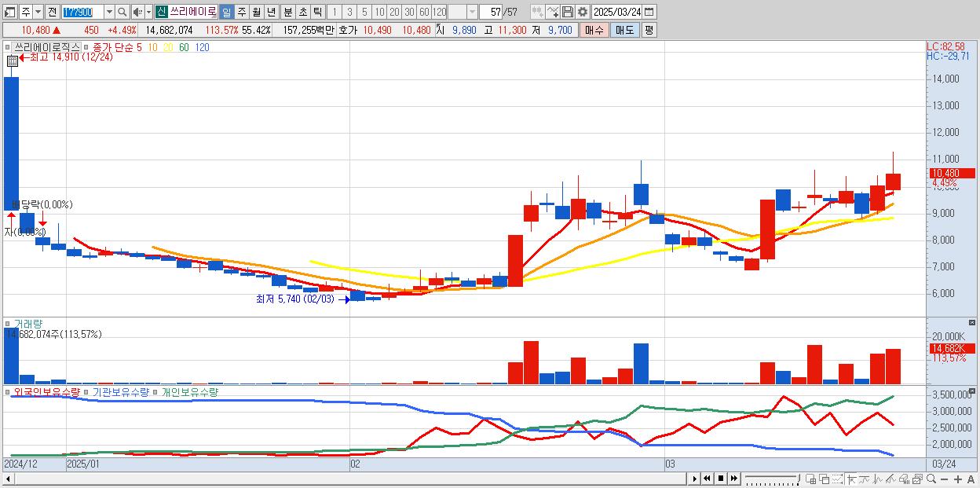980x488 pixels.
Task: Switch to the 초 second chart
Action: [302, 12]
